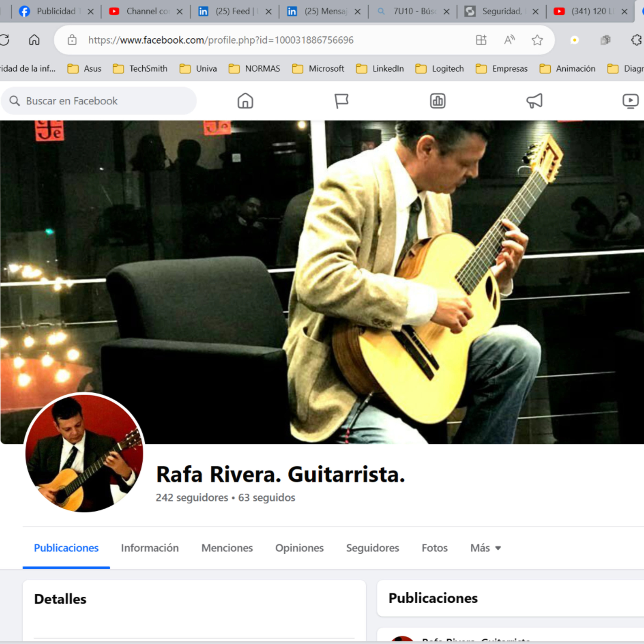Add this page to favorites star icon

pyautogui.click(x=537, y=40)
